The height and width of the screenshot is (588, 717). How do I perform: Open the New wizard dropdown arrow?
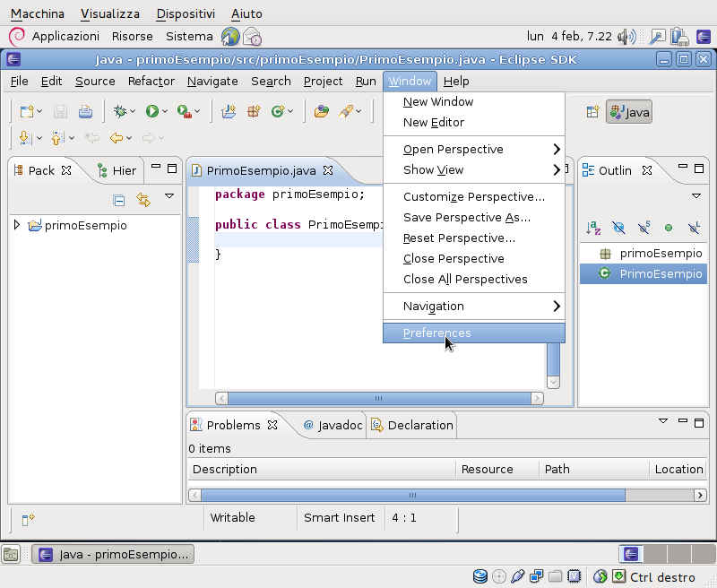[39, 111]
